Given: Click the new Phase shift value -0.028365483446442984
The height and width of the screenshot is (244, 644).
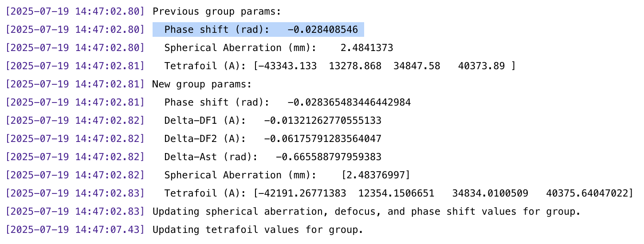Looking at the screenshot, I should pyautogui.click(x=349, y=102).
